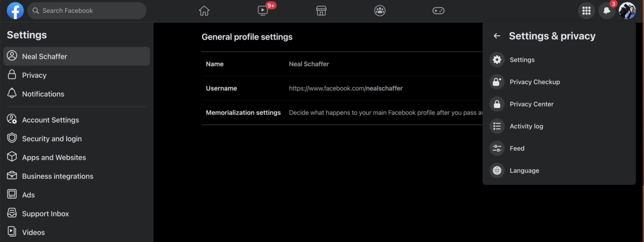Open Notifications in settings sidebar
This screenshot has height=242, width=644.
77,94
